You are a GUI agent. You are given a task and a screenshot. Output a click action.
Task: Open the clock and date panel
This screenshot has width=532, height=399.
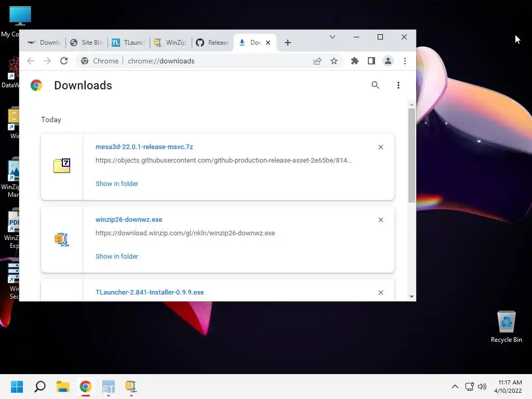[x=508, y=387]
